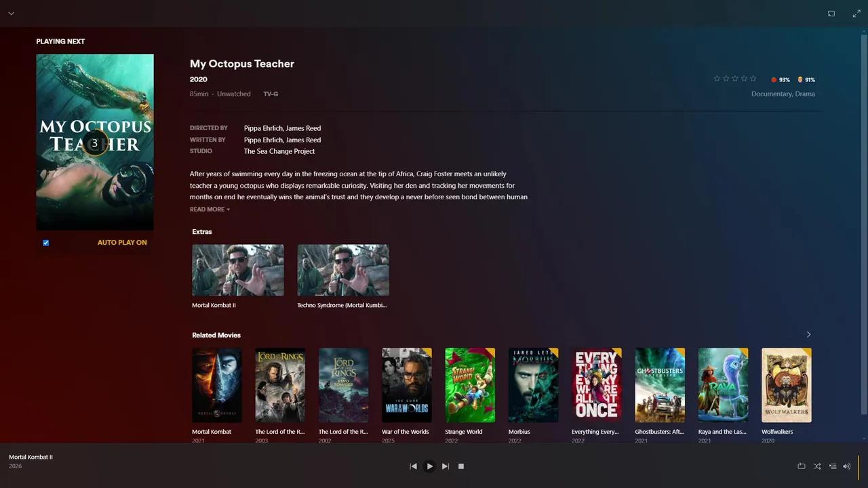Open the Morbius poster

click(534, 385)
